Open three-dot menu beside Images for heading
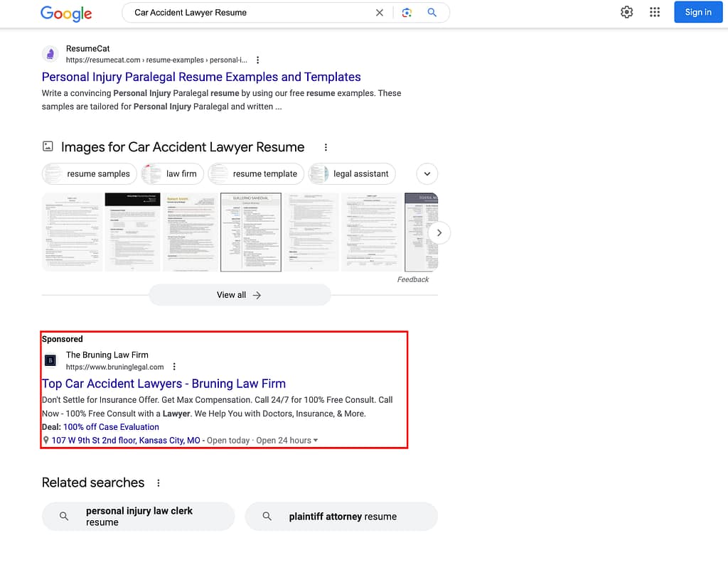The image size is (728, 577). 326,147
